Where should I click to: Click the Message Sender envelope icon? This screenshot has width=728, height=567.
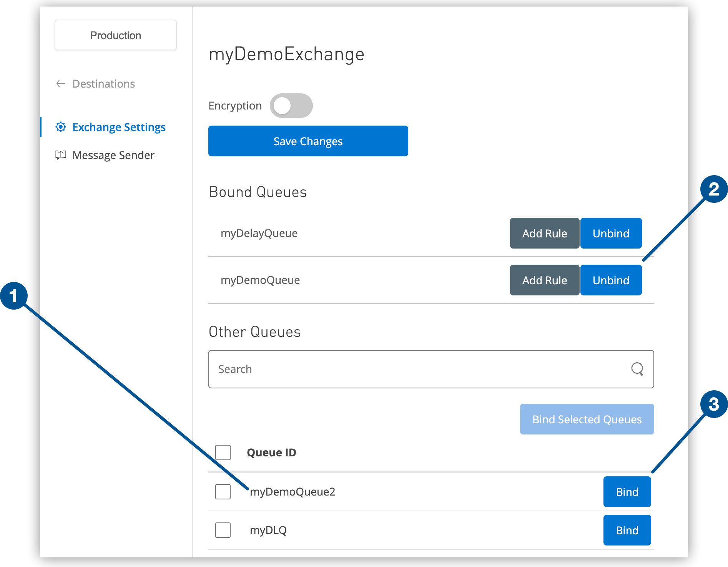coord(61,155)
